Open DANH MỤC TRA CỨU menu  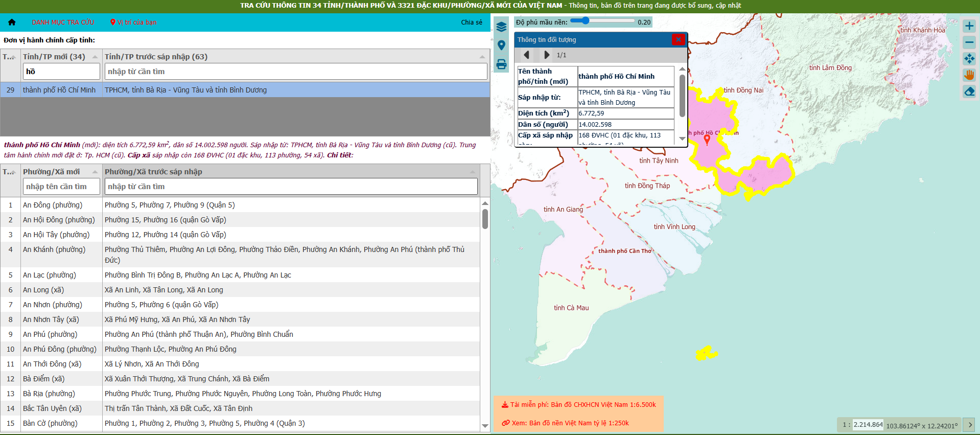[x=63, y=22]
